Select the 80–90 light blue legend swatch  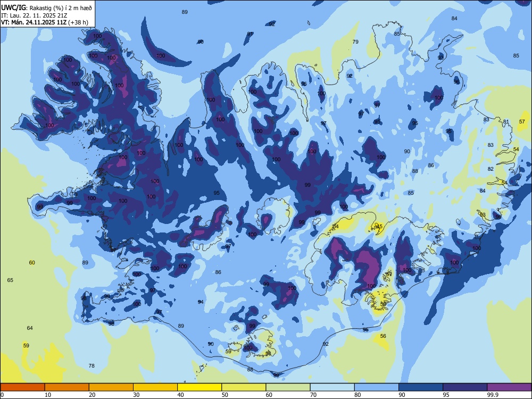point(377,387)
